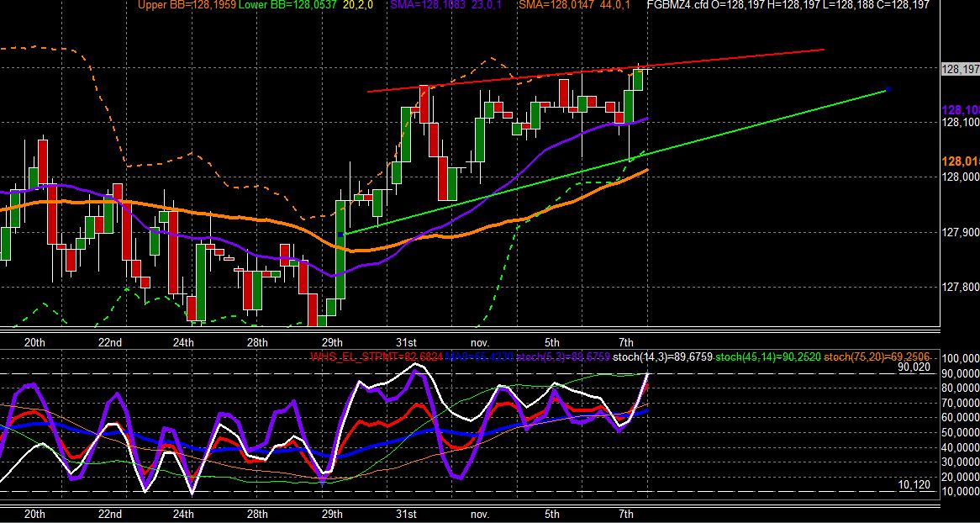This screenshot has width=980, height=523.
Task: Click the purple SMA=128,1083 label
Action: 429,5
